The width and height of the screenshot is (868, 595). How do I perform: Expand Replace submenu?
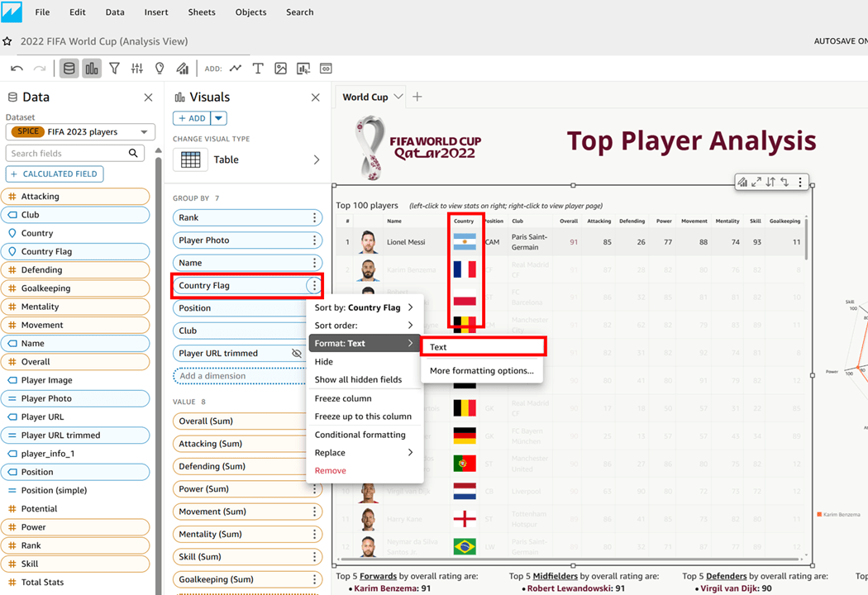(x=411, y=452)
